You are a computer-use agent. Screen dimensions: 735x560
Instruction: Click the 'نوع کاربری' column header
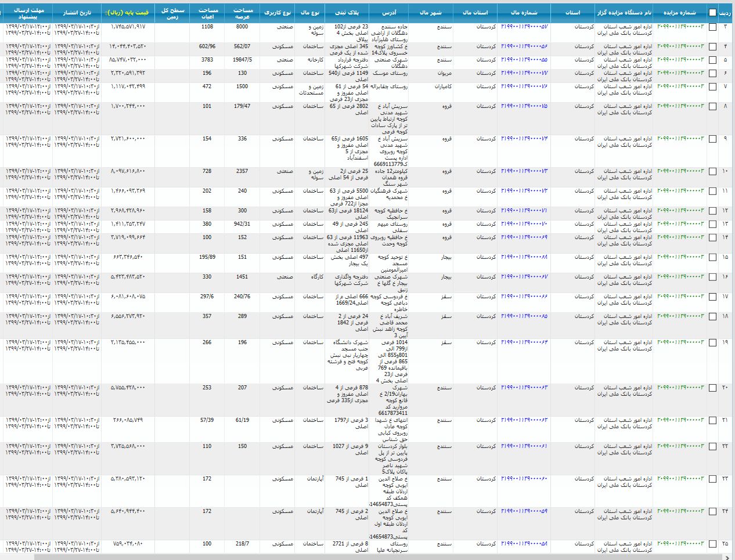(278, 12)
